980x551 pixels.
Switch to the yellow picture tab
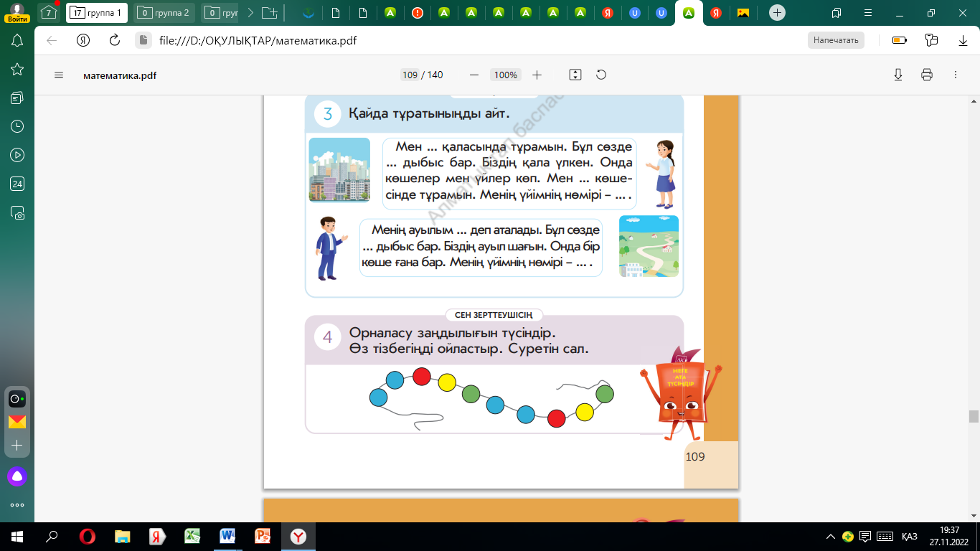click(743, 13)
